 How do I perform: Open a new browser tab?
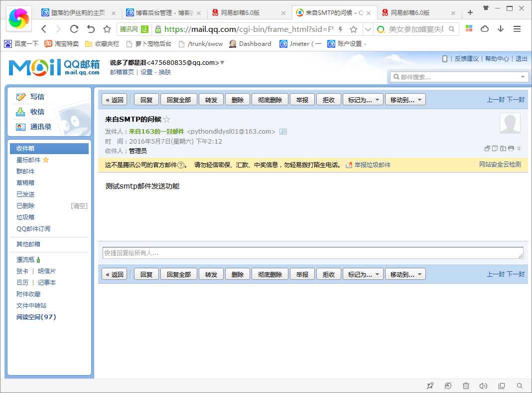click(x=470, y=12)
